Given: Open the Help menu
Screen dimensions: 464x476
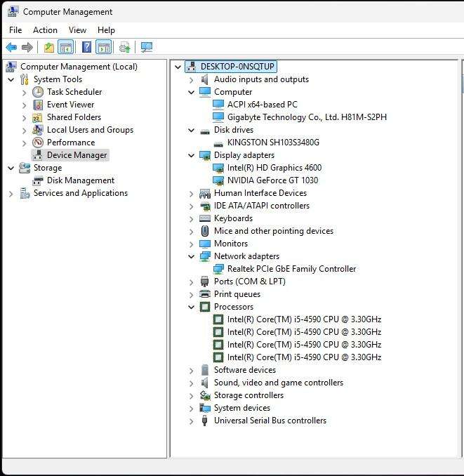Looking at the screenshot, I should click(106, 30).
